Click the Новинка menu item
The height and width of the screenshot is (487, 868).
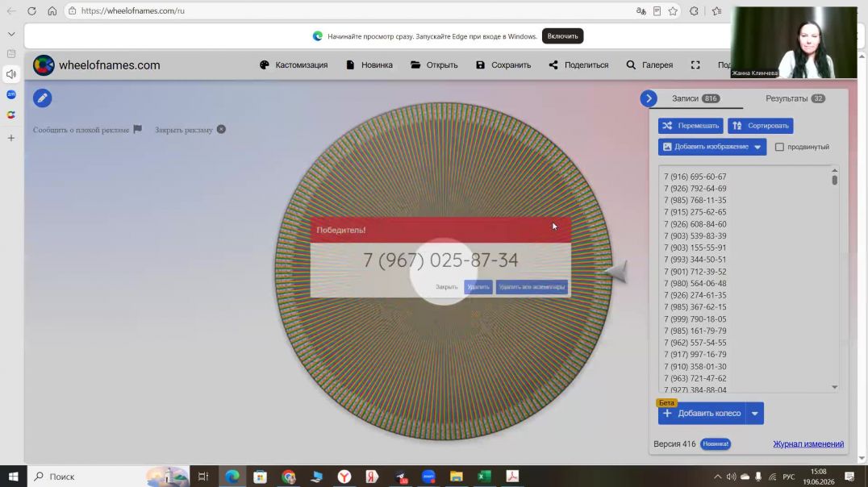[369, 65]
